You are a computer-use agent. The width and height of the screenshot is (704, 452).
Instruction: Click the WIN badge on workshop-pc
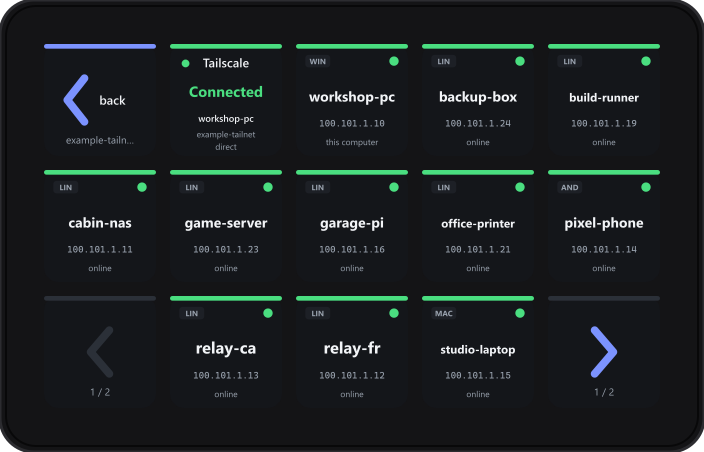(317, 61)
